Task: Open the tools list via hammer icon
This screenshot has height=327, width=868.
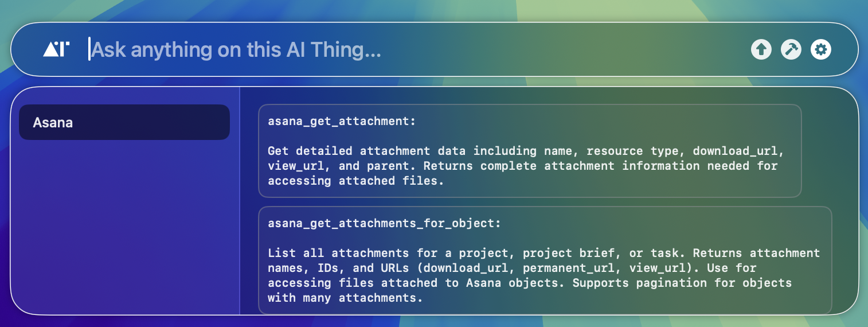Action: [791, 49]
